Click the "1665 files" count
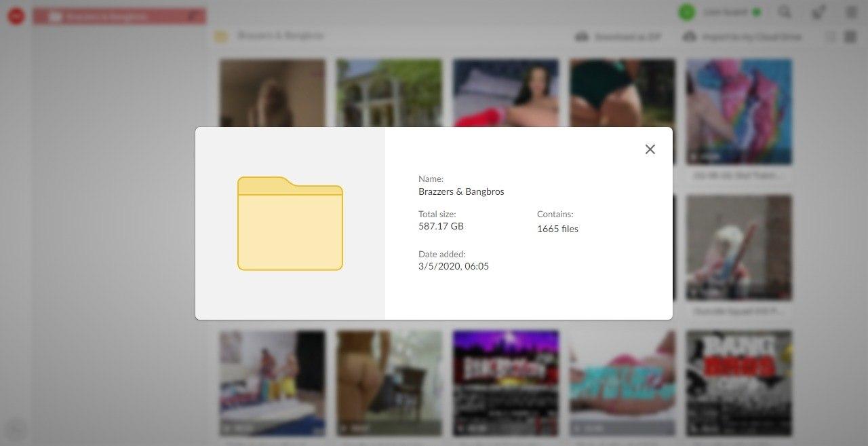This screenshot has width=868, height=446. 557,229
